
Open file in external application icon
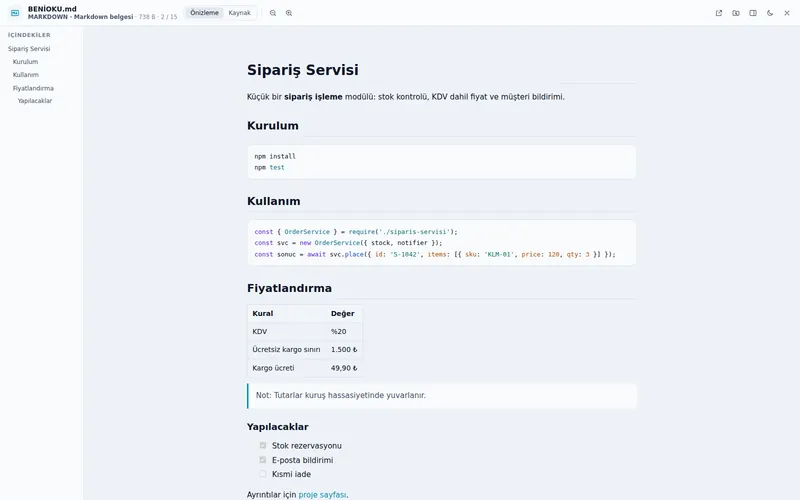pos(719,13)
